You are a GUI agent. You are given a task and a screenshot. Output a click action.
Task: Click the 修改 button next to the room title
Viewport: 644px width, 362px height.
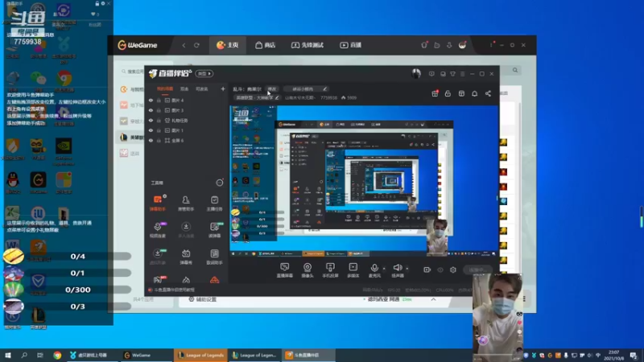272,88
